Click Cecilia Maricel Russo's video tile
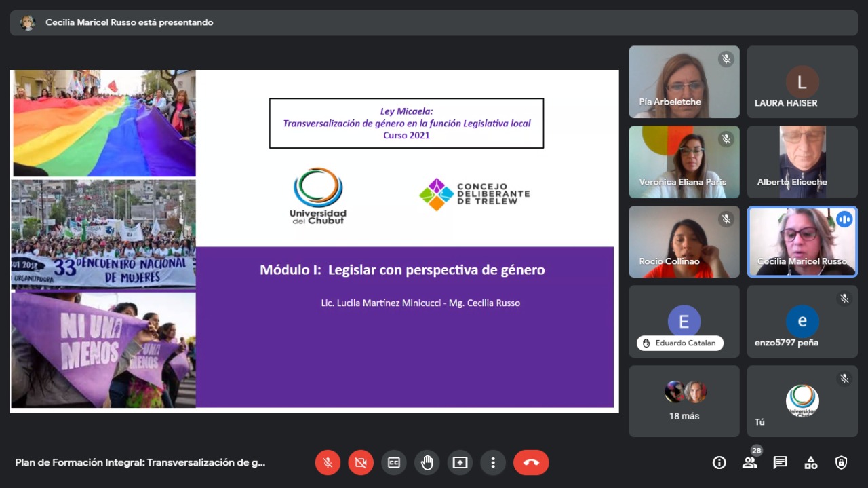 tap(802, 242)
